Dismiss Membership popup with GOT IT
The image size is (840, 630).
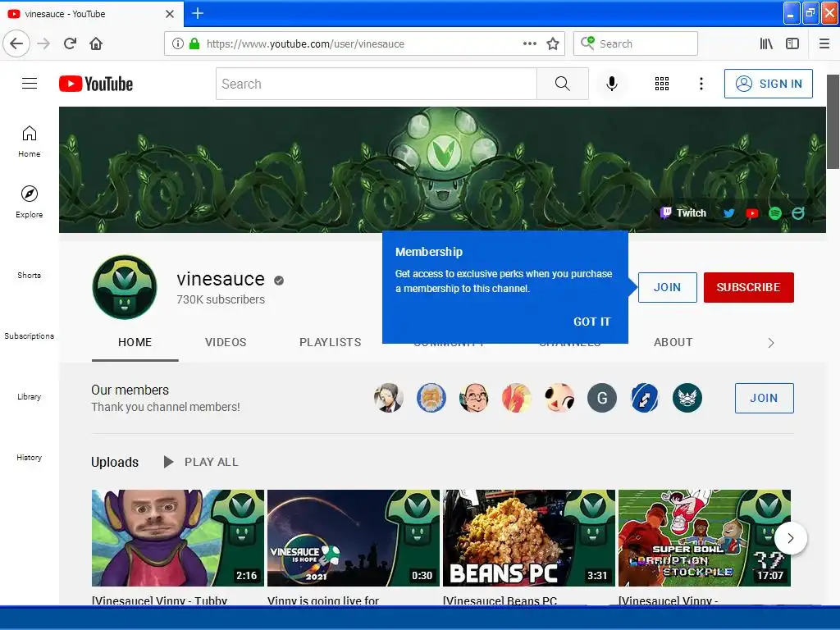(592, 322)
